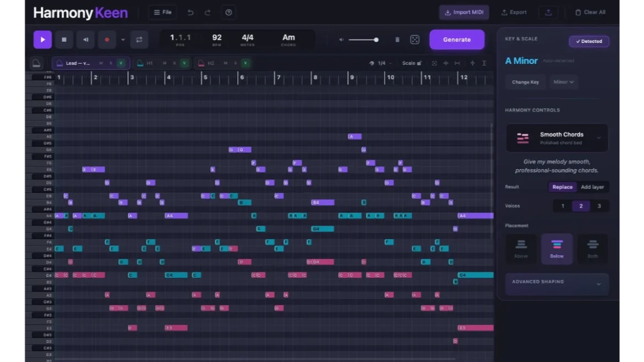Select the E3 note at bar 12
644x362 pixels.
[x=476, y=328]
